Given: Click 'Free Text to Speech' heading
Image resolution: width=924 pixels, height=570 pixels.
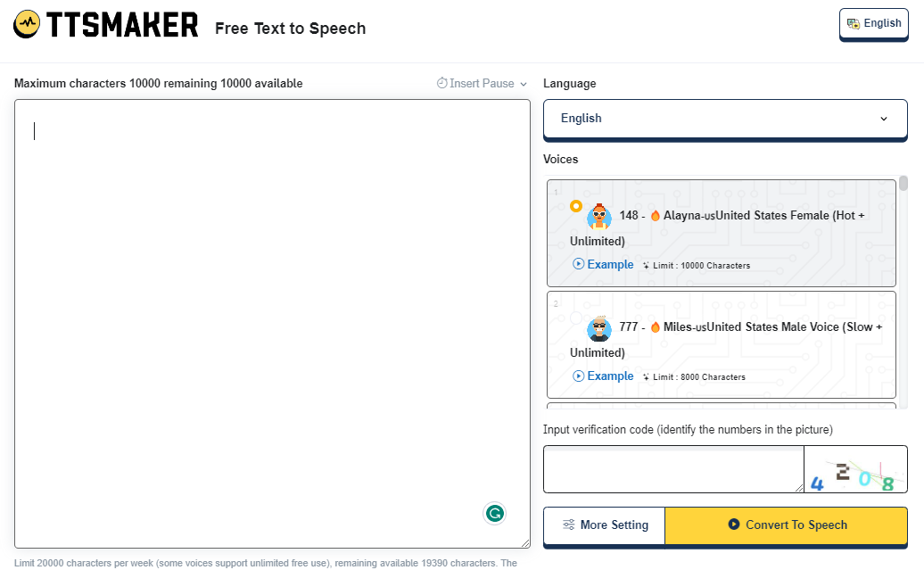Looking at the screenshot, I should pyautogui.click(x=291, y=29).
